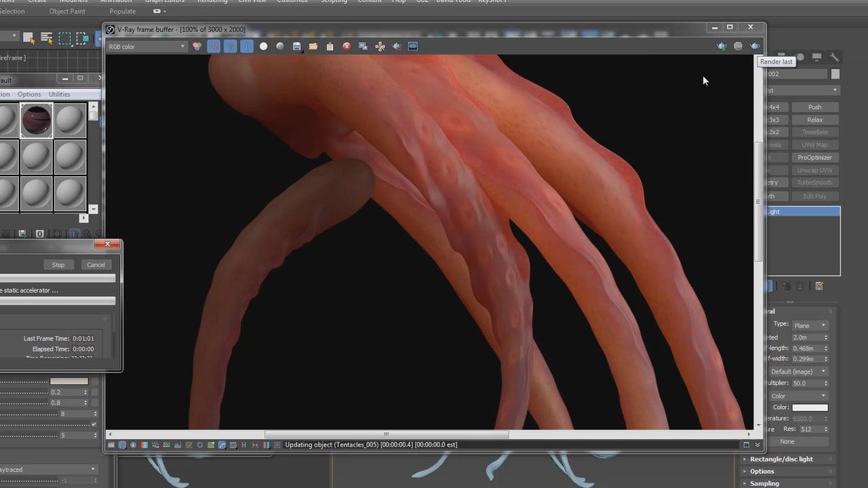Open Utilities menu in material editor
Viewport: 868px width, 488px height.
pyautogui.click(x=59, y=94)
